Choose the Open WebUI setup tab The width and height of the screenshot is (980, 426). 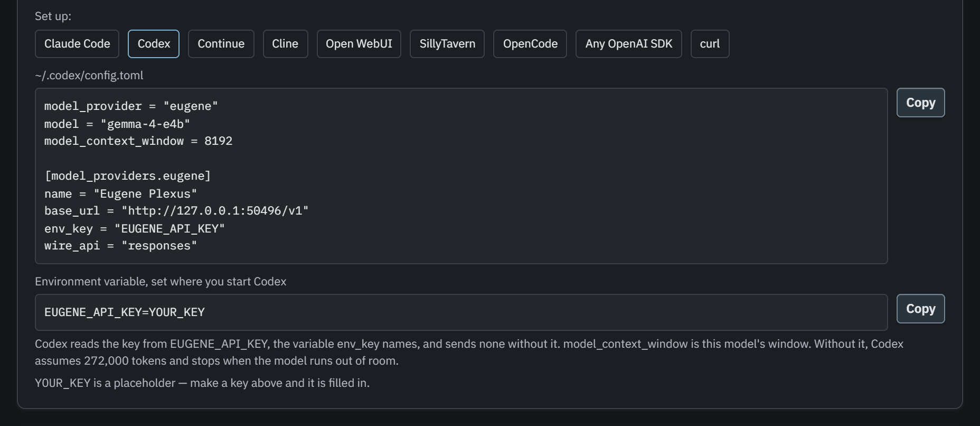[x=359, y=44]
